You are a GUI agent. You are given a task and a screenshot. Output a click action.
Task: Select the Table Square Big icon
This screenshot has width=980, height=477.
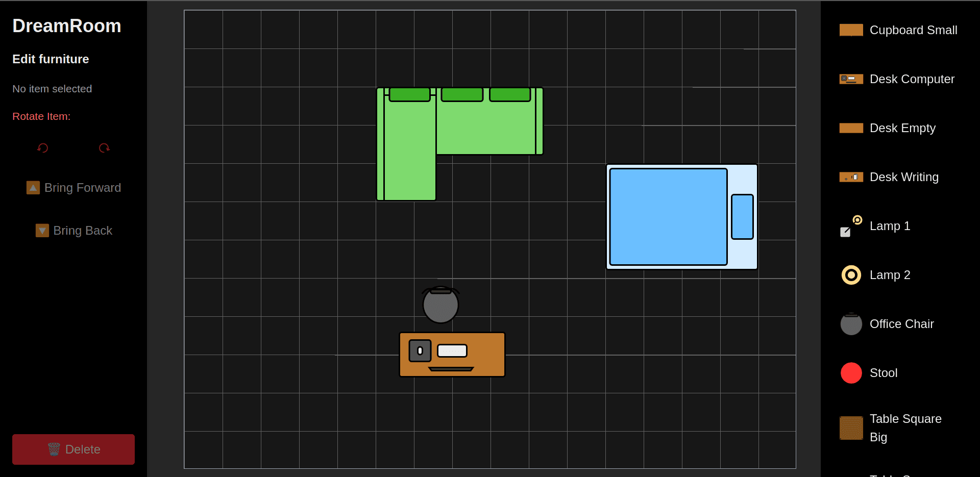tap(851, 428)
